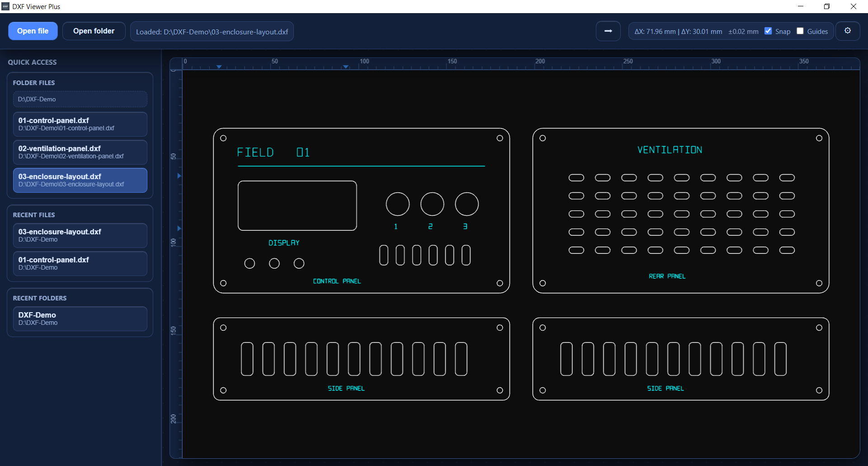The width and height of the screenshot is (868, 466).
Task: Click the Open folder button
Action: 94,31
